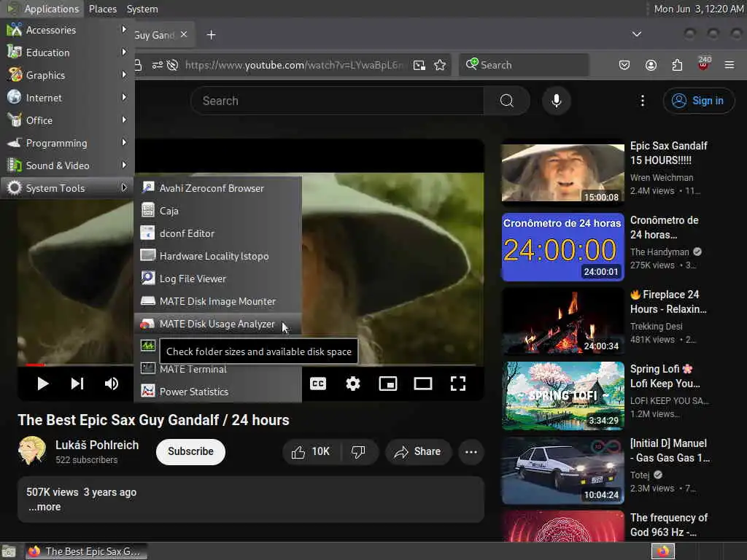Open the extensions puzzle icon
The height and width of the screenshot is (560, 747).
click(677, 65)
